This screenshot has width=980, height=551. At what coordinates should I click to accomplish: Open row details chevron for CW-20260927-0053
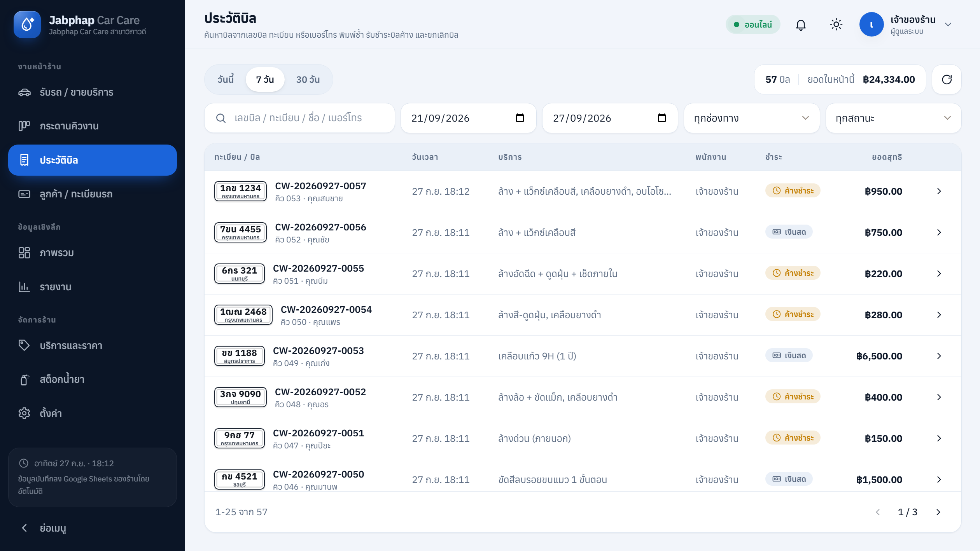point(939,356)
